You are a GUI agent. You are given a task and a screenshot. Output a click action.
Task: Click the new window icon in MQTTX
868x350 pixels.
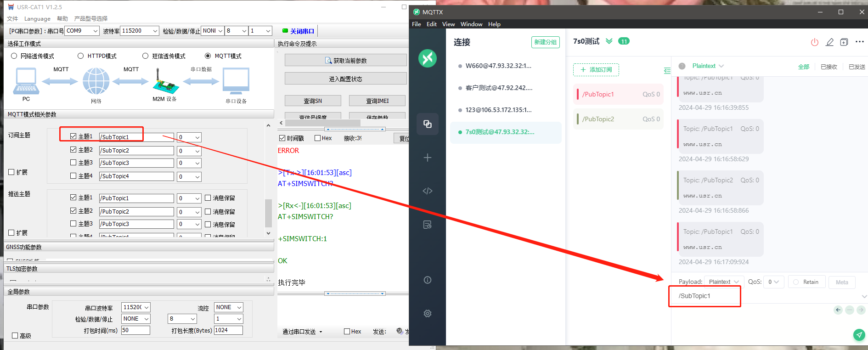point(844,42)
